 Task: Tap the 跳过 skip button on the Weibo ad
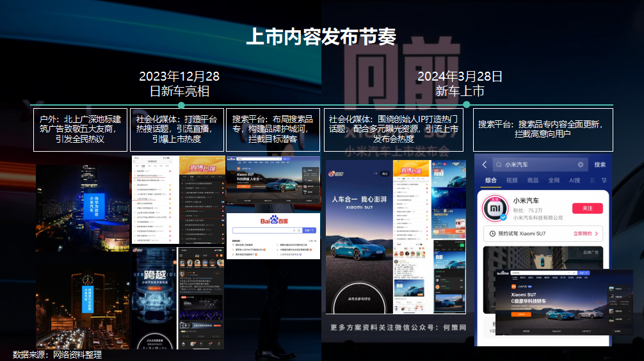(x=385, y=173)
